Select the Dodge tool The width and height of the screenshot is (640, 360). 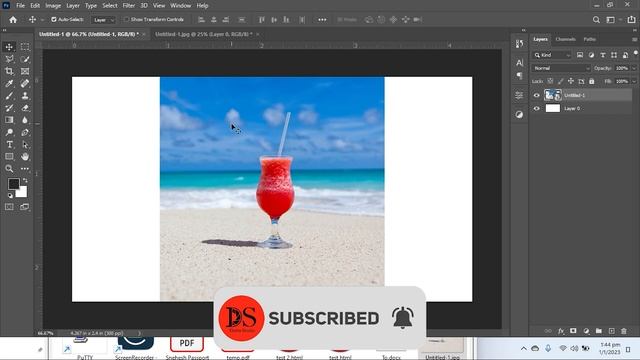pos(9,132)
